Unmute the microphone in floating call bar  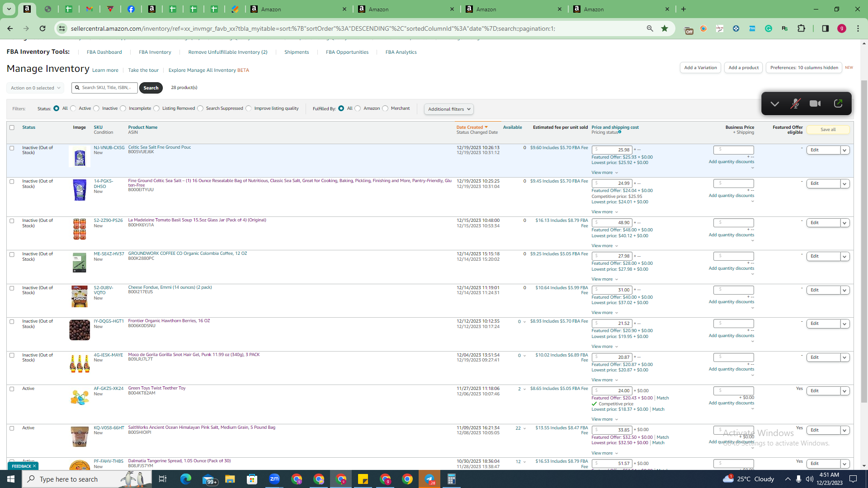click(795, 104)
